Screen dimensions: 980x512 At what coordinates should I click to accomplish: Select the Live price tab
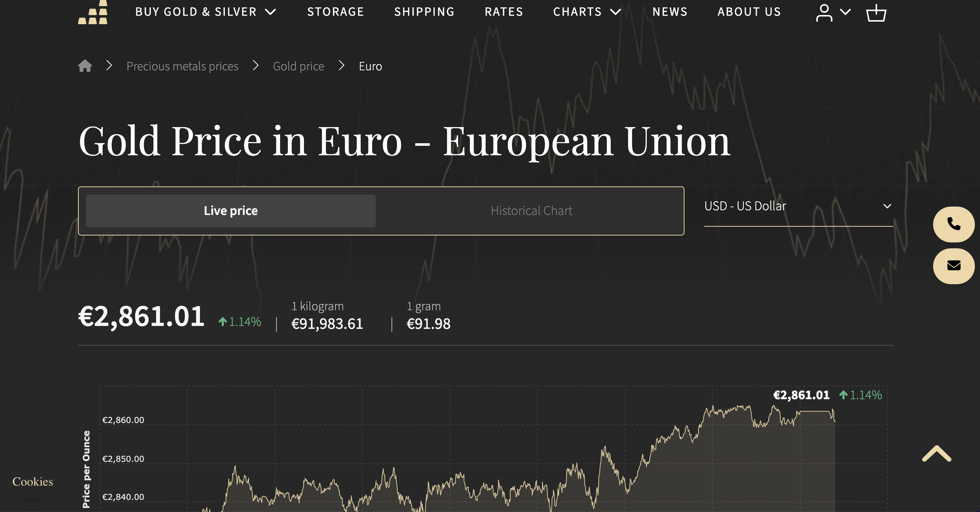click(x=231, y=211)
